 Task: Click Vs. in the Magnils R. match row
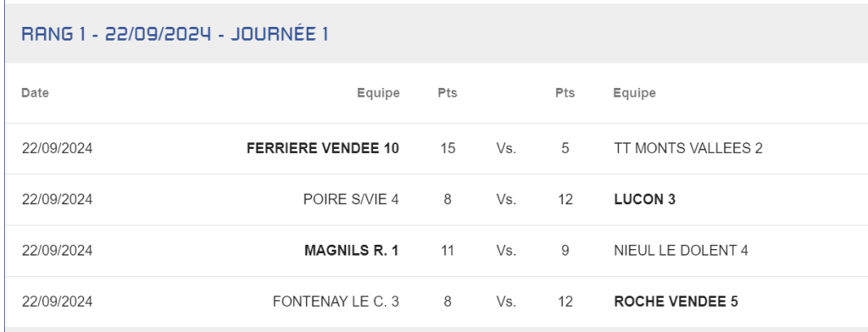point(506,251)
